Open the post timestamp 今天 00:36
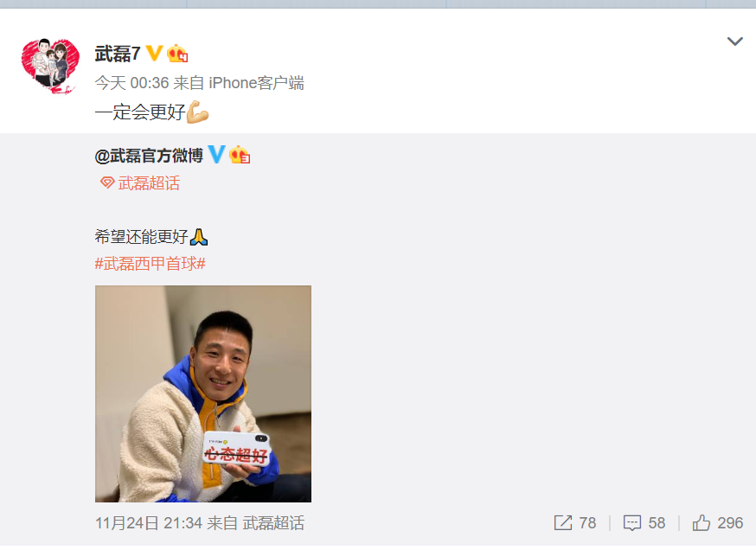Image resolution: width=756 pixels, height=550 pixels. tap(131, 83)
